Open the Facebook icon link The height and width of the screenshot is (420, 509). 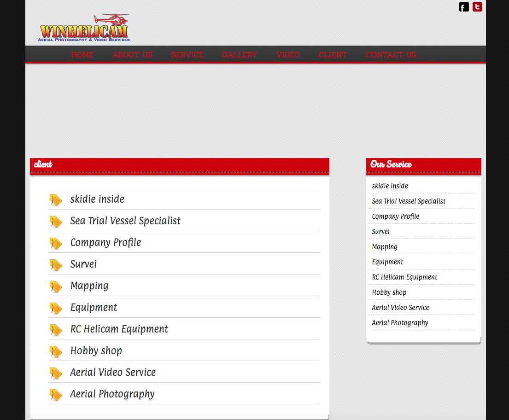(x=464, y=7)
